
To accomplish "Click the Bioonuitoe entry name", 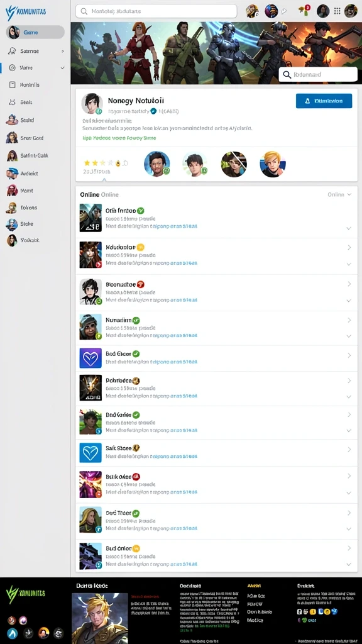I will coord(121,284).
